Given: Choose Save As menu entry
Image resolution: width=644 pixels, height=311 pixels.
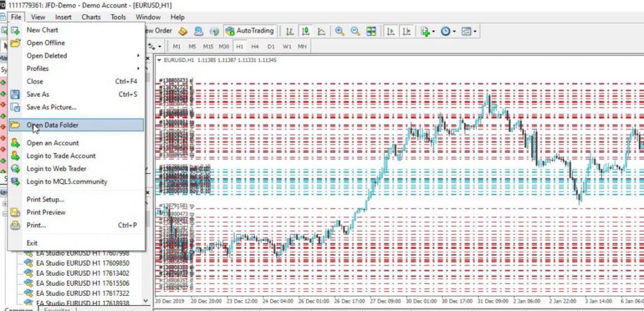Looking at the screenshot, I should 76,94.
